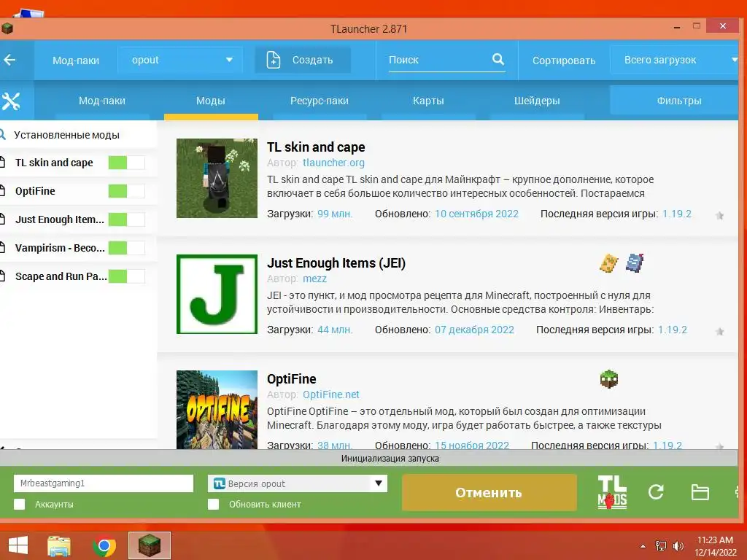
Task: Open the wrench and screwdriver settings icon
Action: (10, 101)
